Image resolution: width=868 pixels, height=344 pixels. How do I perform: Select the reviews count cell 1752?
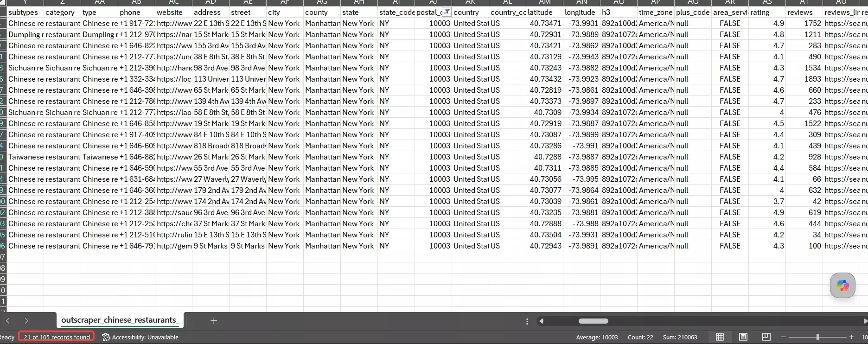point(804,23)
